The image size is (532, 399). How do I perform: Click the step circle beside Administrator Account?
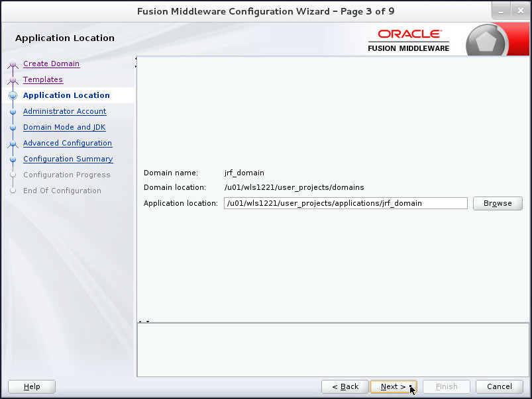pos(13,111)
